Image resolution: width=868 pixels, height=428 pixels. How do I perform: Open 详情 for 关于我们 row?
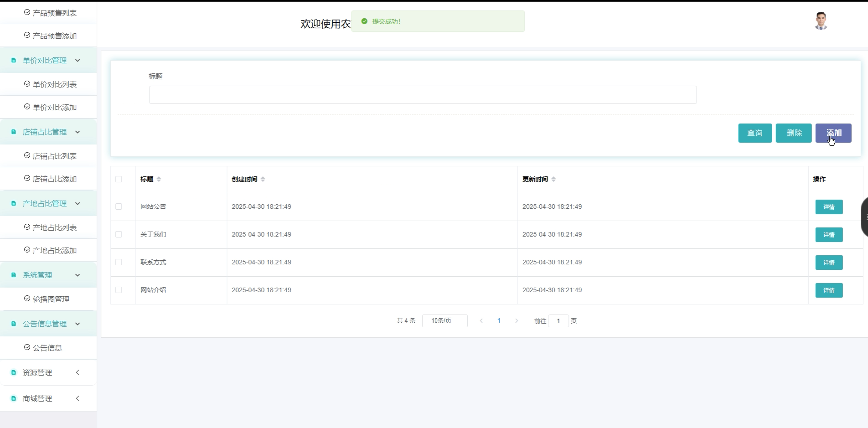coord(829,235)
